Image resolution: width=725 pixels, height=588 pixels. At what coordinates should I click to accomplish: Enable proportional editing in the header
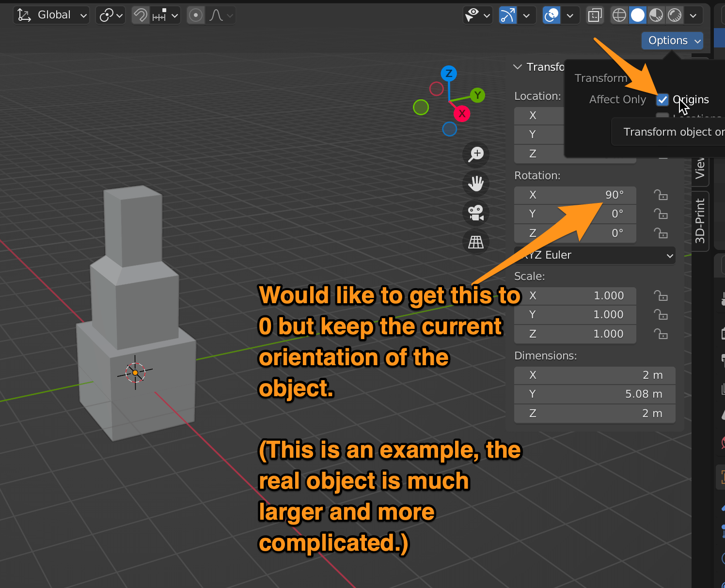[x=196, y=15]
